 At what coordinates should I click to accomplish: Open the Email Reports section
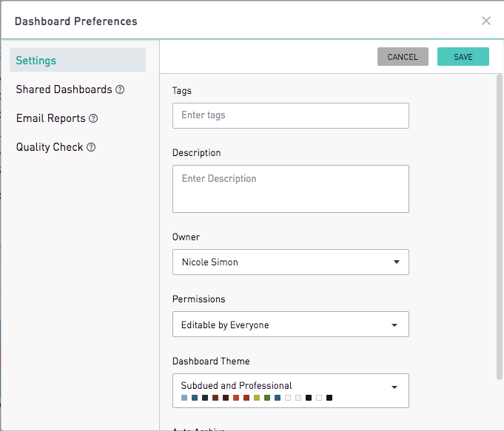tap(51, 118)
